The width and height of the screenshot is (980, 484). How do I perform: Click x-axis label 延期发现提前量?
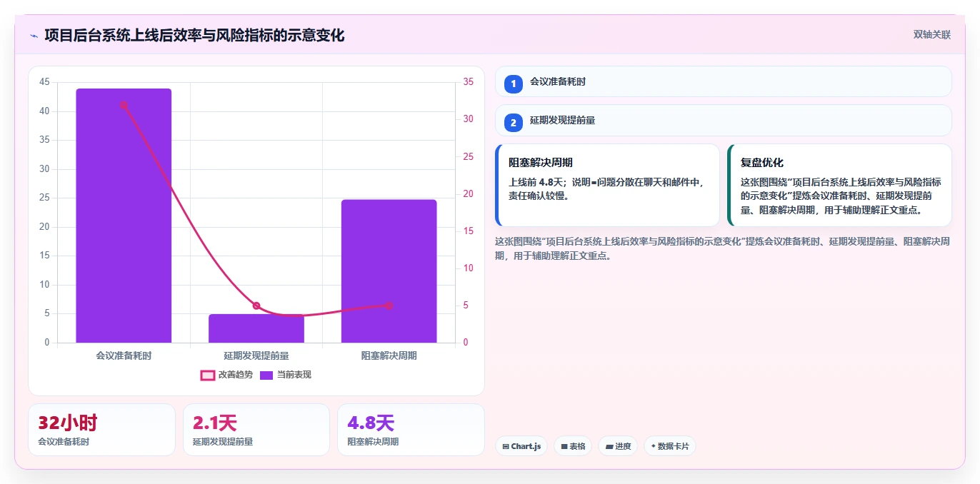256,355
